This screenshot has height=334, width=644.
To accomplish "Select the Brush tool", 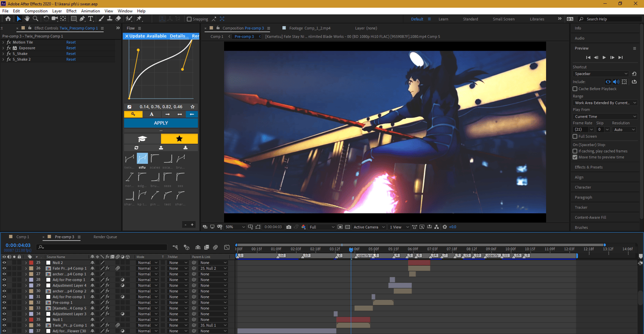I will point(101,19).
